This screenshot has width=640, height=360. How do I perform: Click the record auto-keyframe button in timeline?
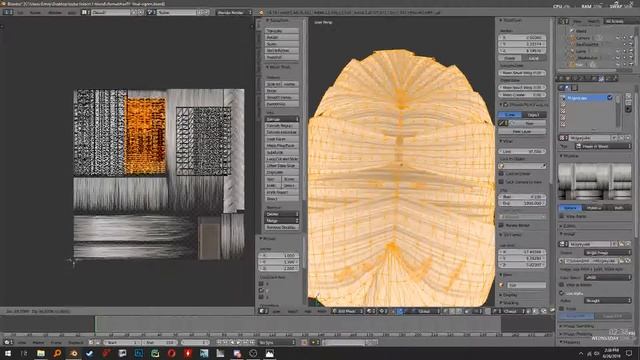[304, 342]
